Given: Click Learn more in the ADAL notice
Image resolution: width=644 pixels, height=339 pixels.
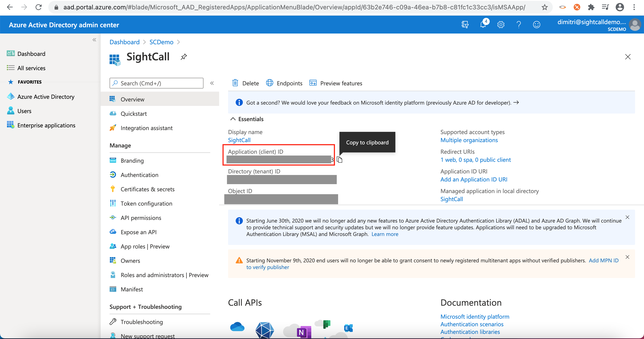Looking at the screenshot, I should click(x=385, y=234).
